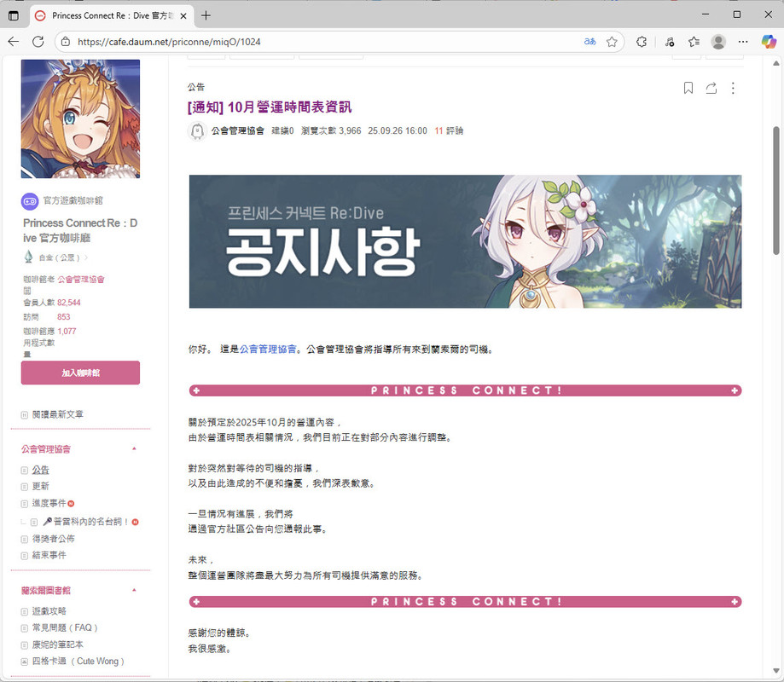
Task: Open the 得獎者公佈 board
Action: click(x=54, y=539)
